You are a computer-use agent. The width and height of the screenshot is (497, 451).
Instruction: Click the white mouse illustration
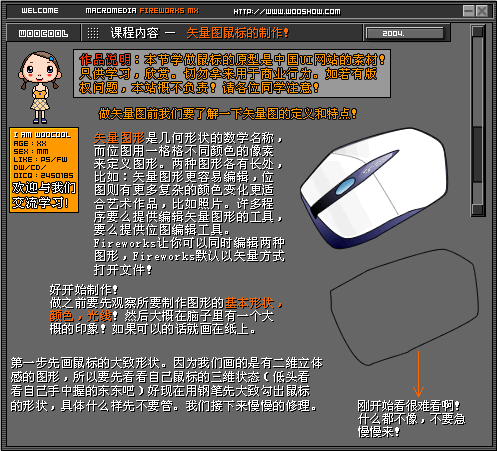pos(373,187)
